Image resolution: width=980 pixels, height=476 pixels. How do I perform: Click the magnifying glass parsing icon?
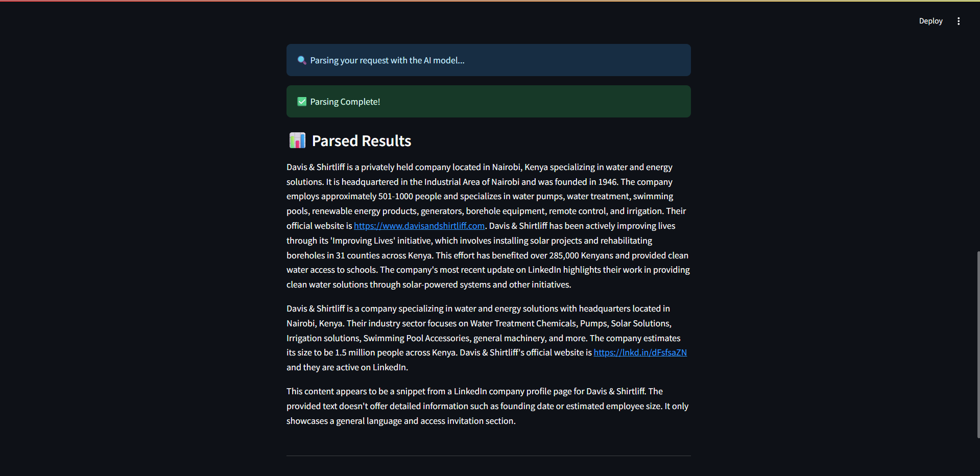pos(302,60)
